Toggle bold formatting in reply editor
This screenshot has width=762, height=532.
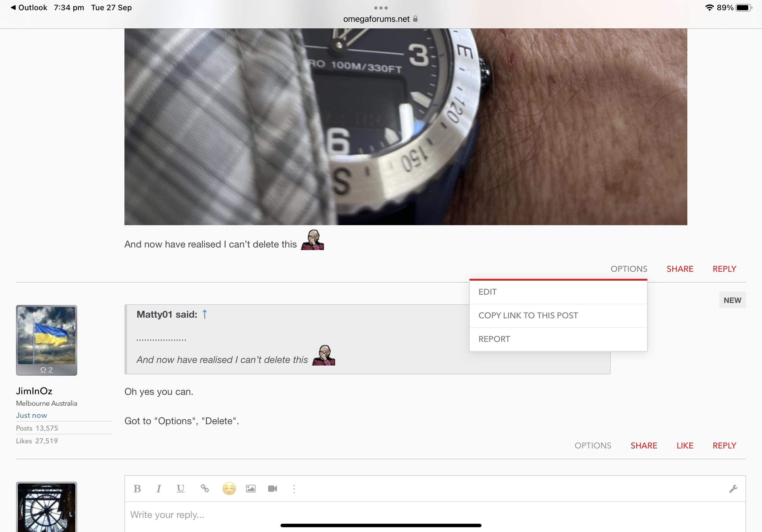(137, 489)
